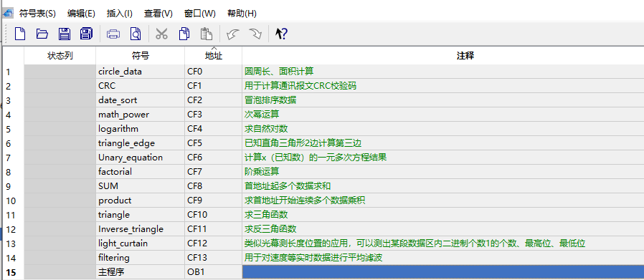
Task: Click the highlighted empty comment cell for 主程序
Action: pos(442,272)
